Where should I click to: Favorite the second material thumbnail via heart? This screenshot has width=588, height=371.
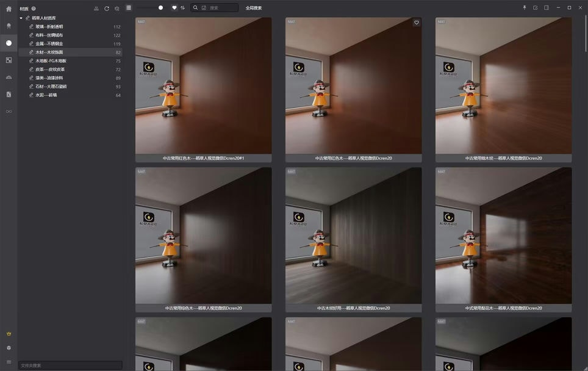tap(417, 23)
